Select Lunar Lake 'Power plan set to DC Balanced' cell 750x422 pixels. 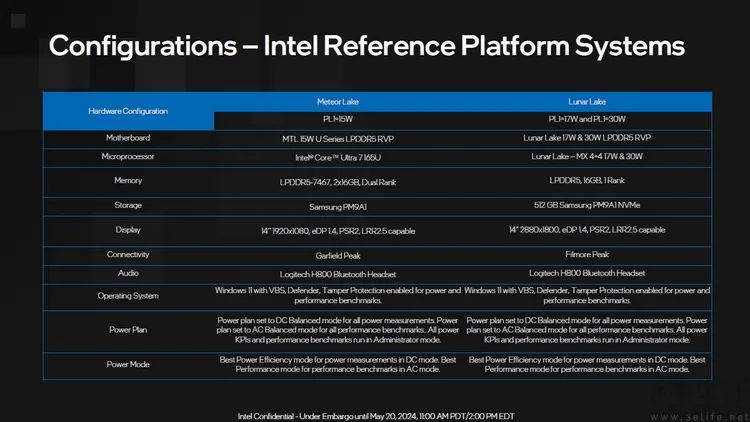587,330
